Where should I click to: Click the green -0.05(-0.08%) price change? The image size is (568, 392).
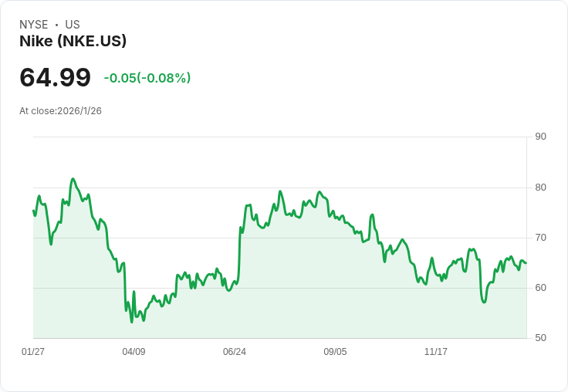pos(147,78)
